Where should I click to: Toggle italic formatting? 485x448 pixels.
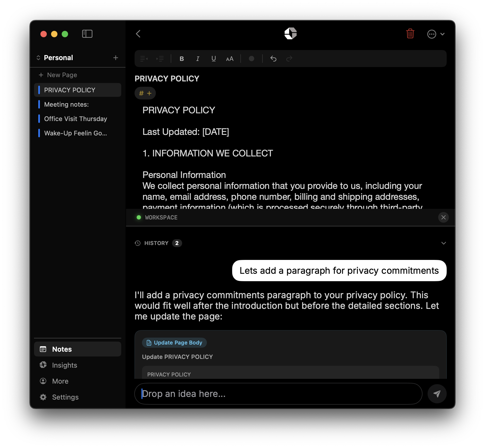(x=198, y=59)
